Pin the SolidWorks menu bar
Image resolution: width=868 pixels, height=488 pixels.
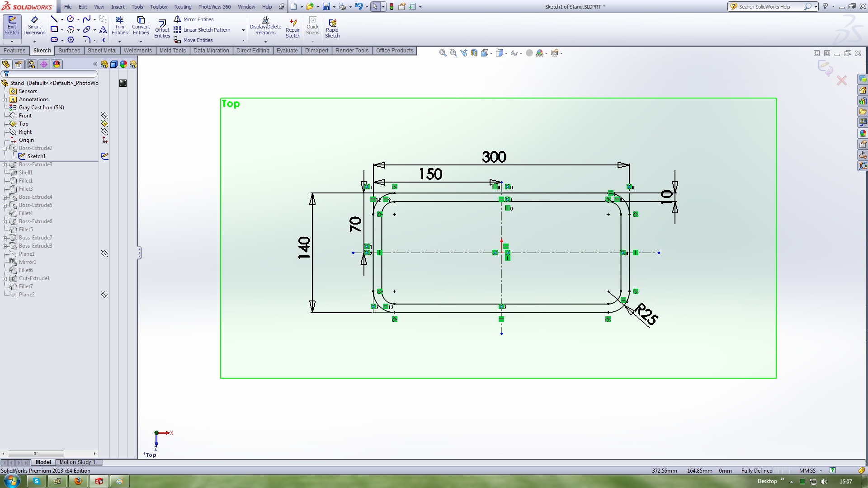(282, 6)
